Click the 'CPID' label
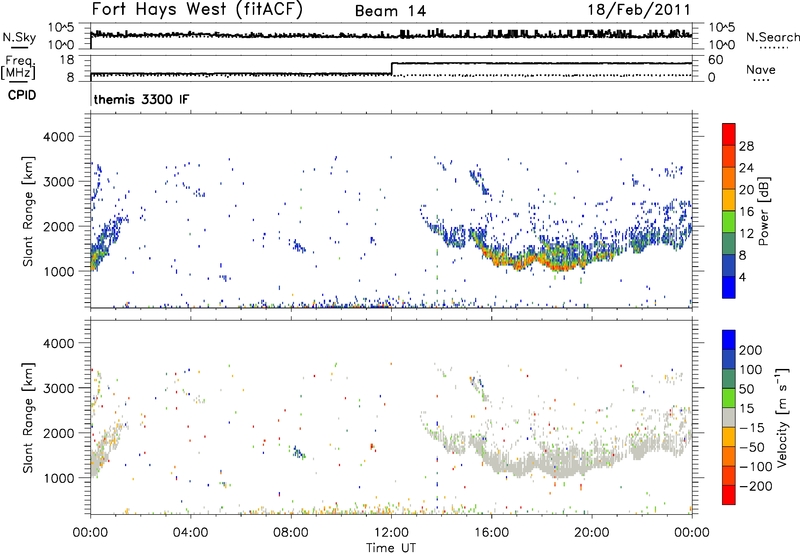 (22, 95)
